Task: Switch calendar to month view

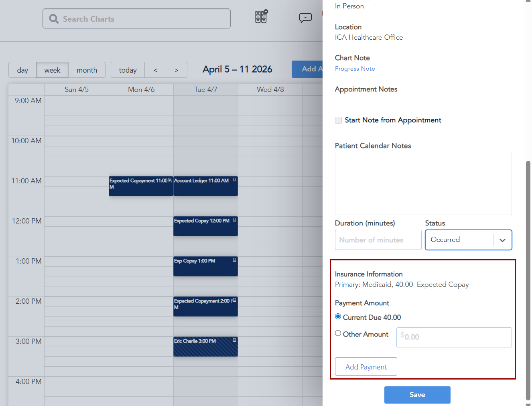Action: (x=87, y=70)
